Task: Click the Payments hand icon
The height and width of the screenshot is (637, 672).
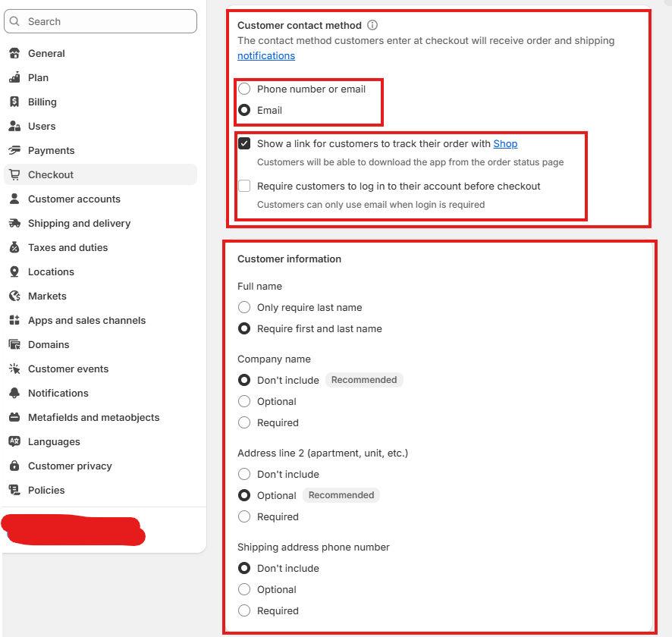Action: tap(14, 150)
